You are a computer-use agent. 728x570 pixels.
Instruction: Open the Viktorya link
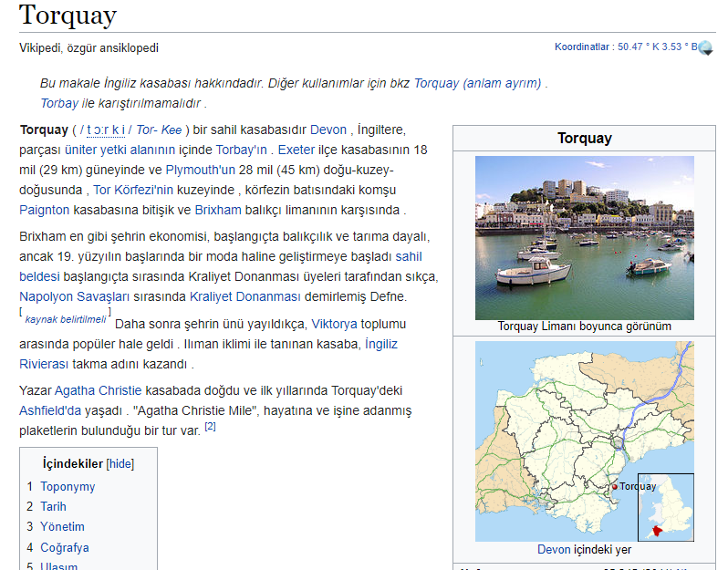tap(334, 324)
